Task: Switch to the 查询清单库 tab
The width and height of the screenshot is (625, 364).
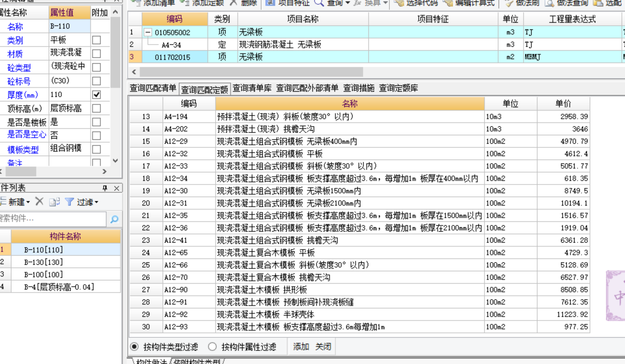Action: point(252,88)
